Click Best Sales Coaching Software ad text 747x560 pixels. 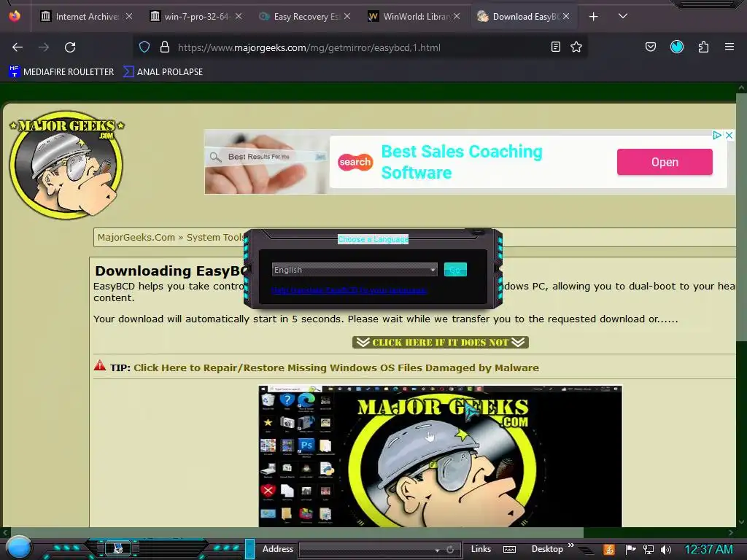point(462,162)
